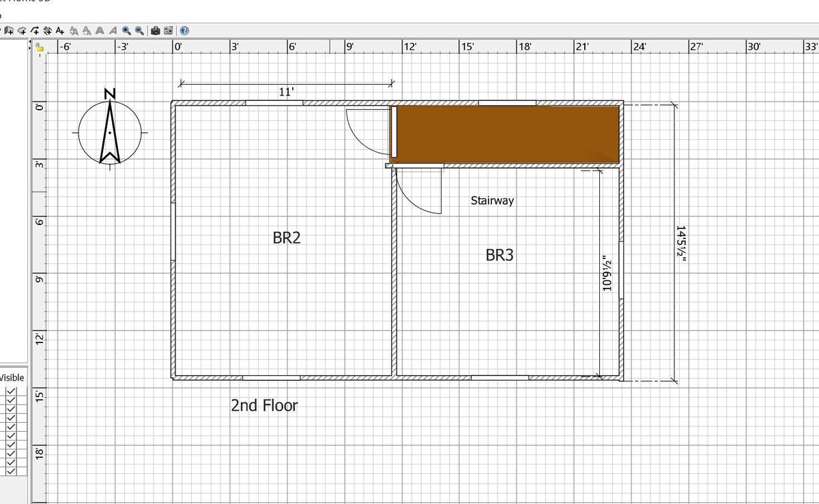Select the Create dimensions tool
Image resolution: width=819 pixels, height=504 pixels.
48,31
